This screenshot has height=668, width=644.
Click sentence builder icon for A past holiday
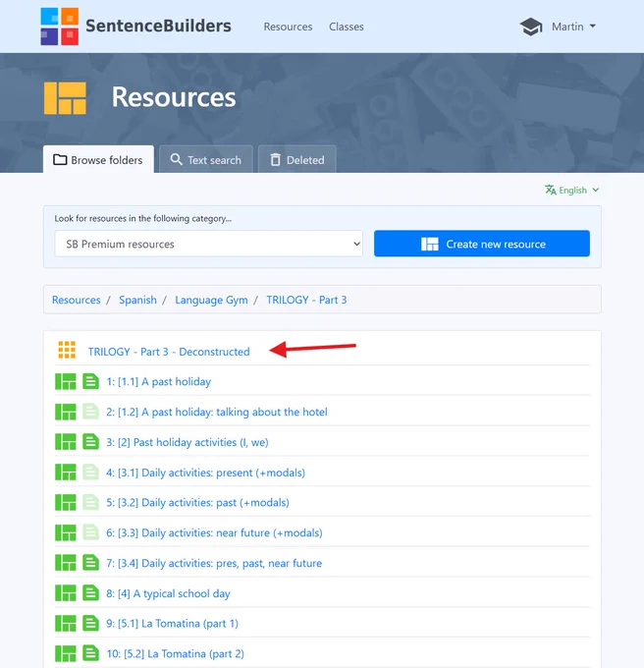66,382
